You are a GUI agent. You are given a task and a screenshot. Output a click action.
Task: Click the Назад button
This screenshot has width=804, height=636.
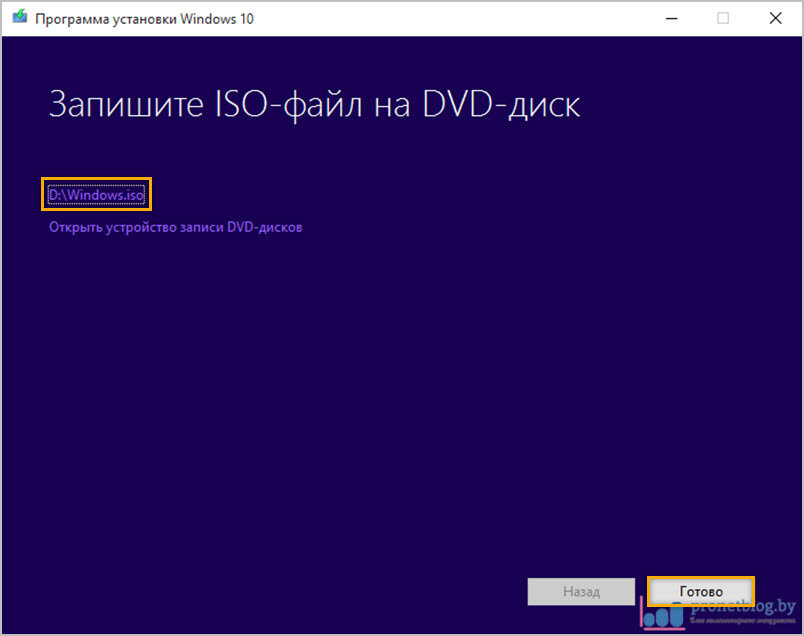581,591
